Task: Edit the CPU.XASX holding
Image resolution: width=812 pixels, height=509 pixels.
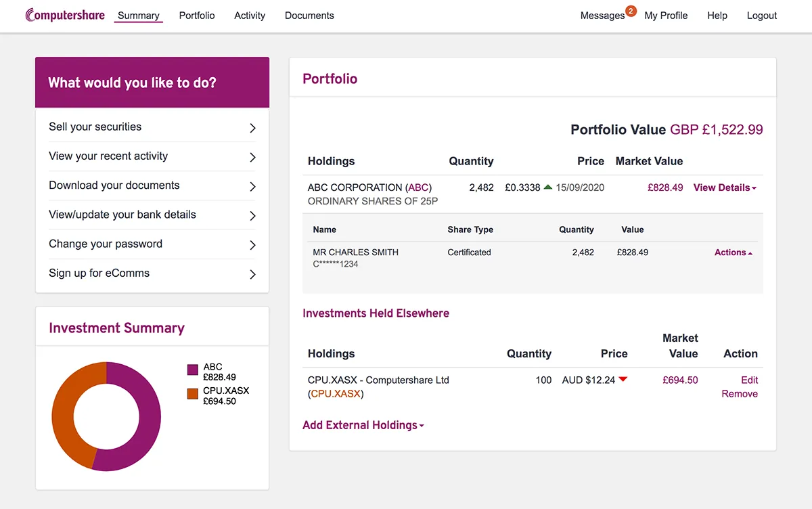Action: 749,380
